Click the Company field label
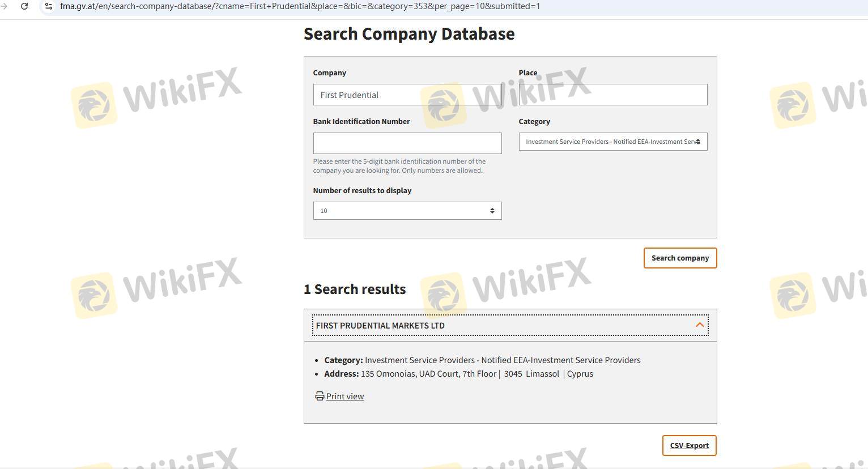This screenshot has width=868, height=469. pyautogui.click(x=329, y=73)
